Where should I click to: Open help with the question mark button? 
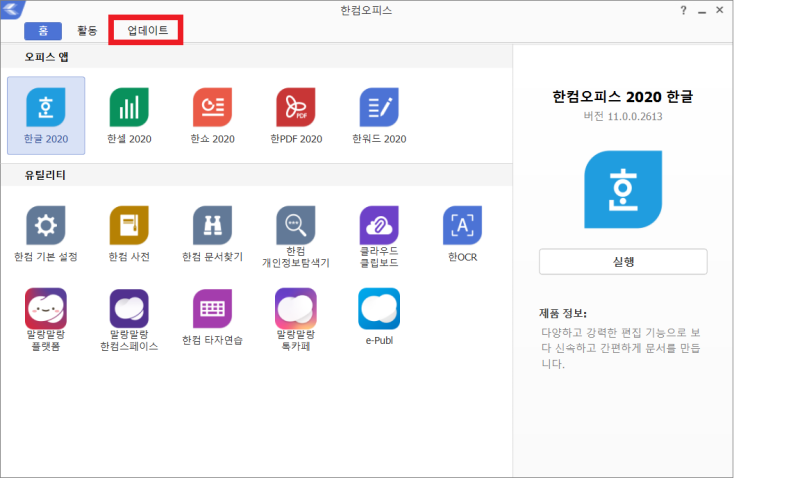pos(683,10)
